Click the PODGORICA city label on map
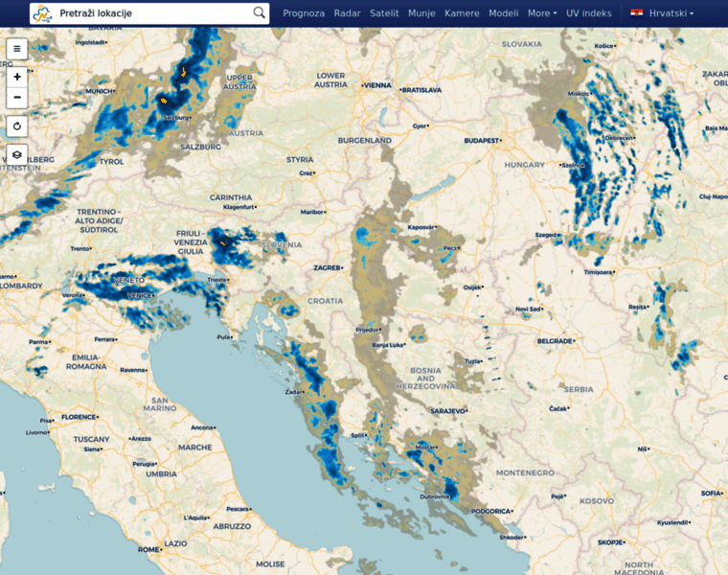Image resolution: width=728 pixels, height=575 pixels. click(490, 512)
